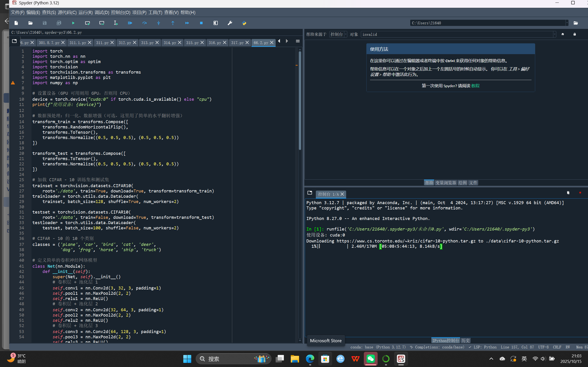Switch to the 313.py editor tab
588x367 pixels.
[x=147, y=43]
